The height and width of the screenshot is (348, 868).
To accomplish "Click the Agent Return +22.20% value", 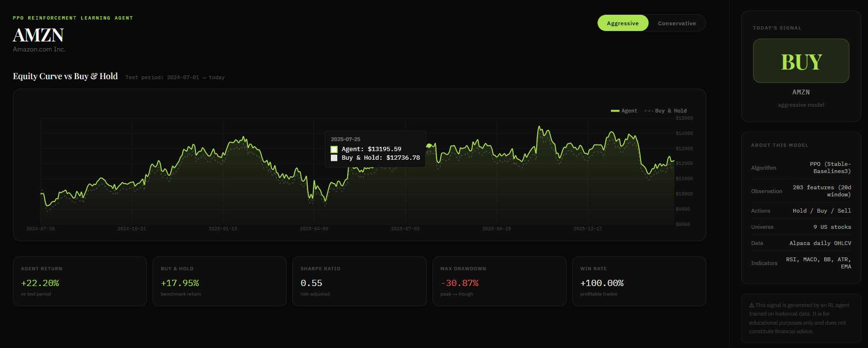I will pos(40,283).
